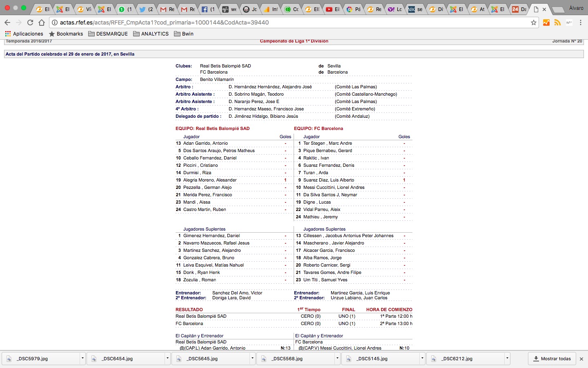Image resolution: width=588 pixels, height=368 pixels.
Task: Open the Aplicaciones apps grid
Action: [24, 34]
